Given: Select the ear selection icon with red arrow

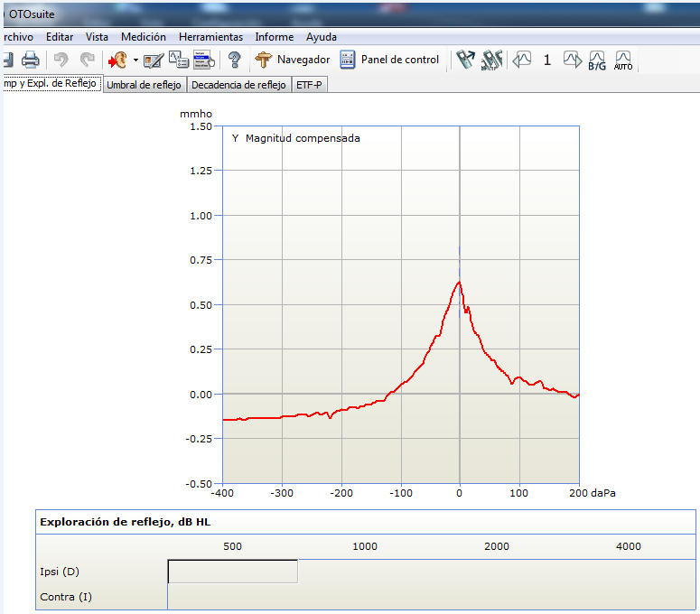Looking at the screenshot, I should 117,60.
